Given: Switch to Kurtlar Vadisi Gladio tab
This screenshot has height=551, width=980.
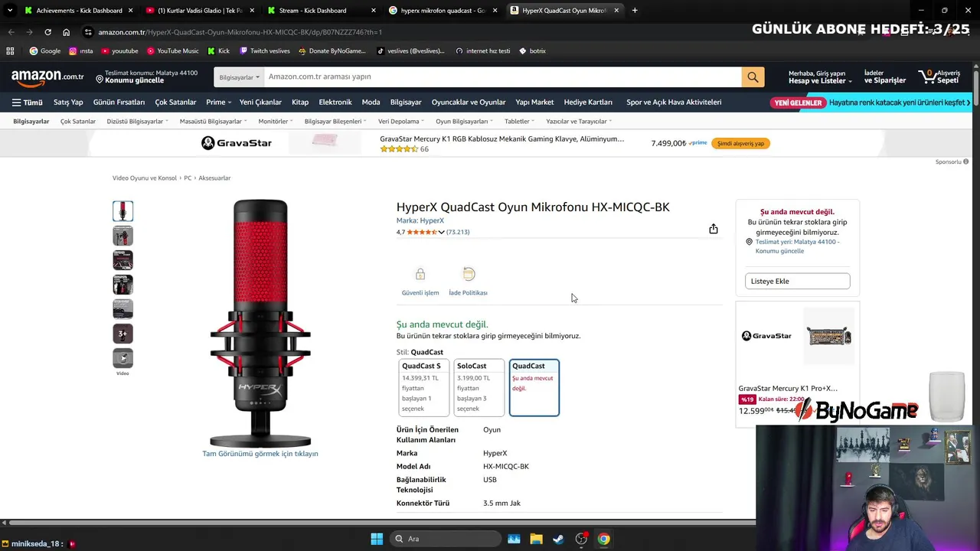Looking at the screenshot, I should point(200,10).
